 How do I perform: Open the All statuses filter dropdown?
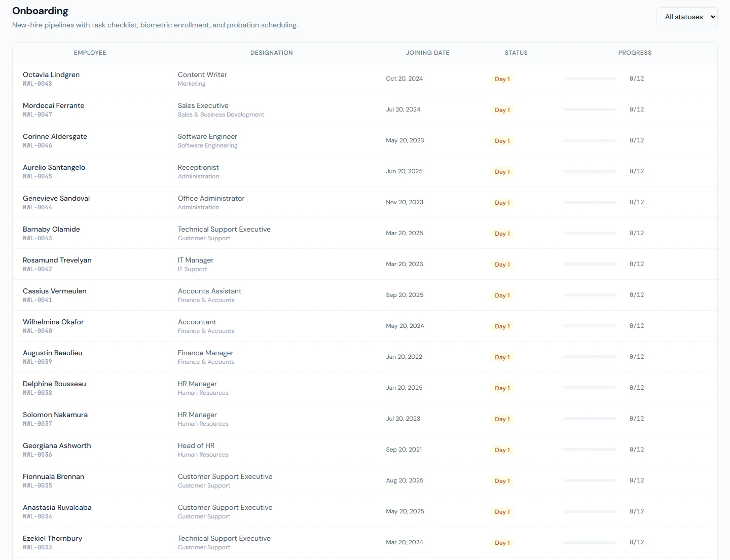point(687,17)
